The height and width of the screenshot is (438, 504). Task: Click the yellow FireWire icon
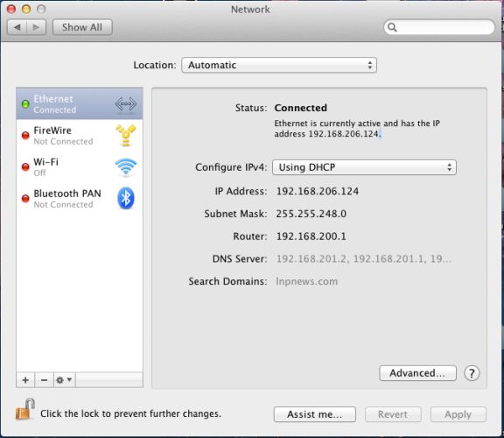pyautogui.click(x=126, y=136)
